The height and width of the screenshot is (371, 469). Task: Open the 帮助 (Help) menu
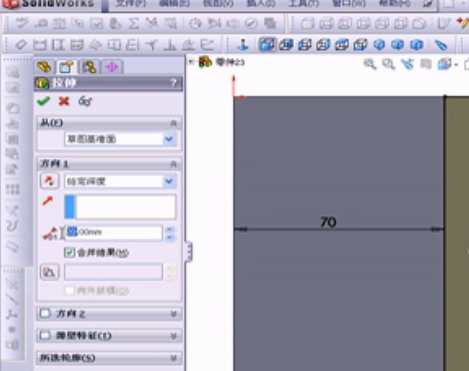point(395,4)
